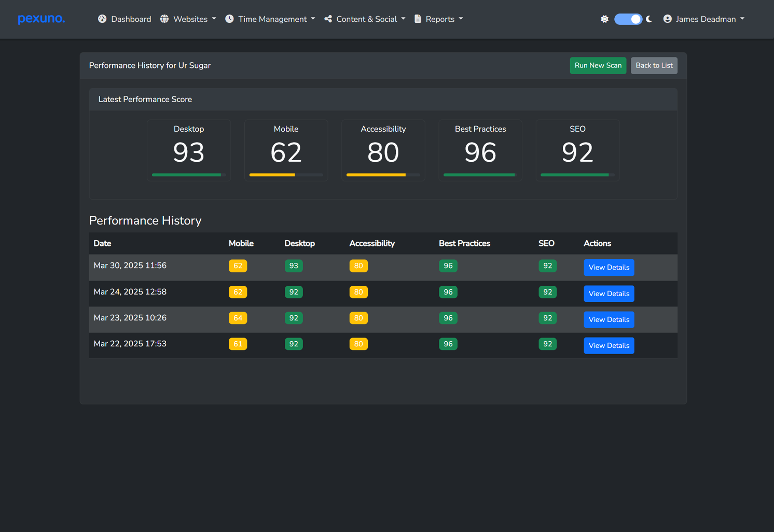This screenshot has width=774, height=532.
Task: Click the Performance History for Ur Sugar title
Action: 150,65
